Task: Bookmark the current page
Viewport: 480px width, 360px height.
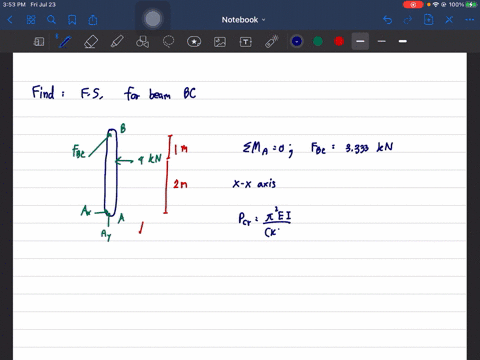Action: tap(72, 20)
